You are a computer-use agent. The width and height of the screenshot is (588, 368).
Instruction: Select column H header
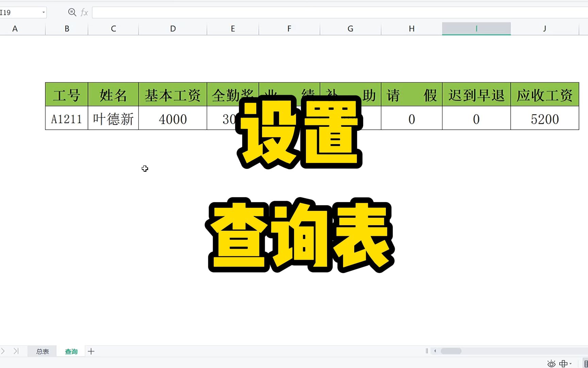412,29
